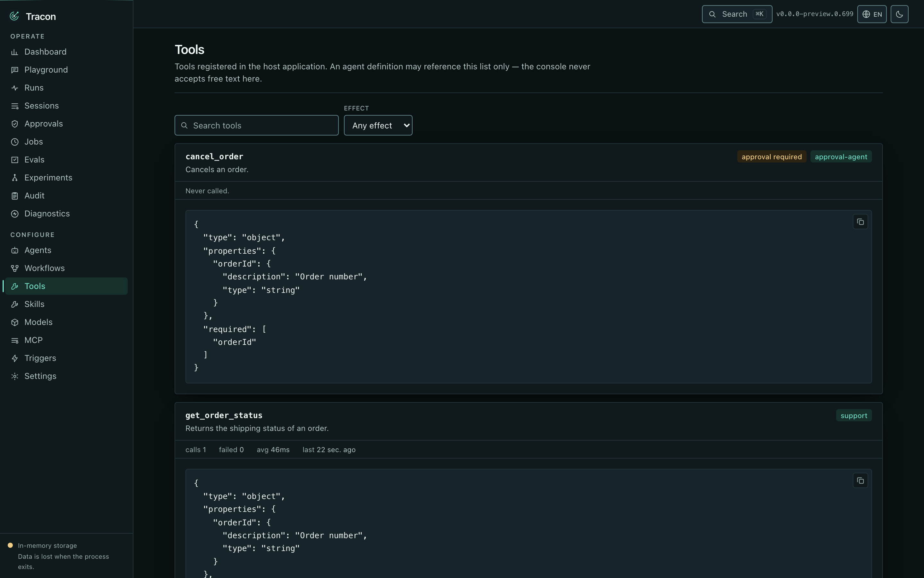Click the Tools wrench icon in sidebar

(14, 286)
